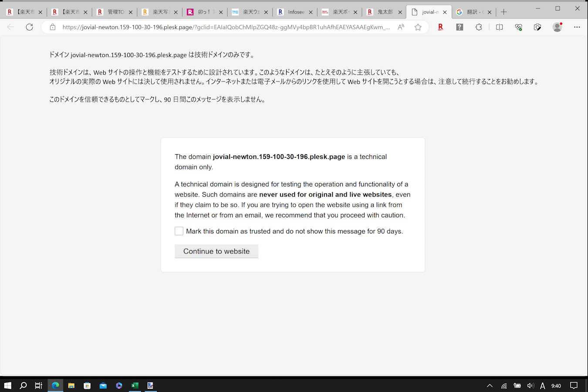Open the red Rakuten extension icon
The image size is (588, 392).
[440, 27]
